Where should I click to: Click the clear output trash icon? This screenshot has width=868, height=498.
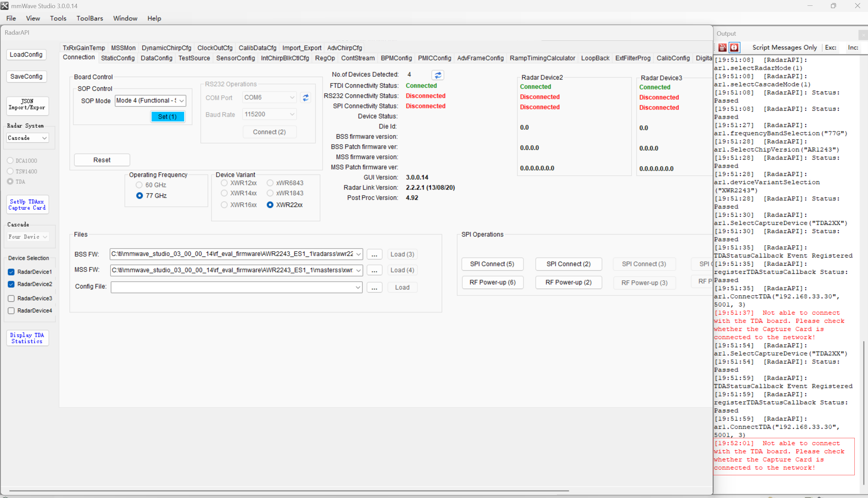tap(722, 48)
